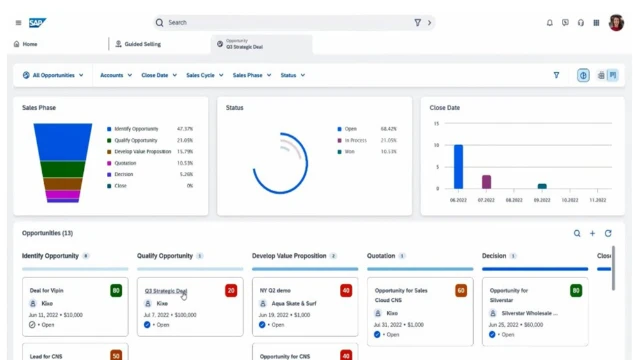
Task: Open the search bar filter icon
Action: (418, 22)
